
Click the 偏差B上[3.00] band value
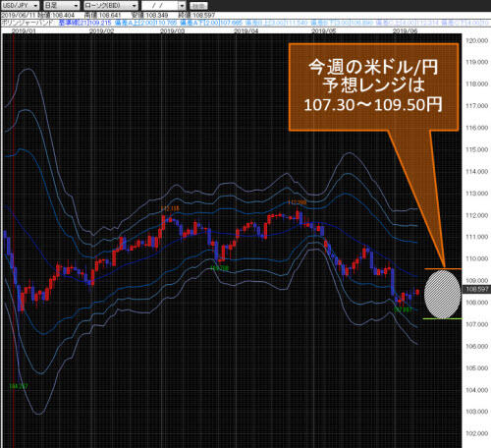(x=277, y=23)
